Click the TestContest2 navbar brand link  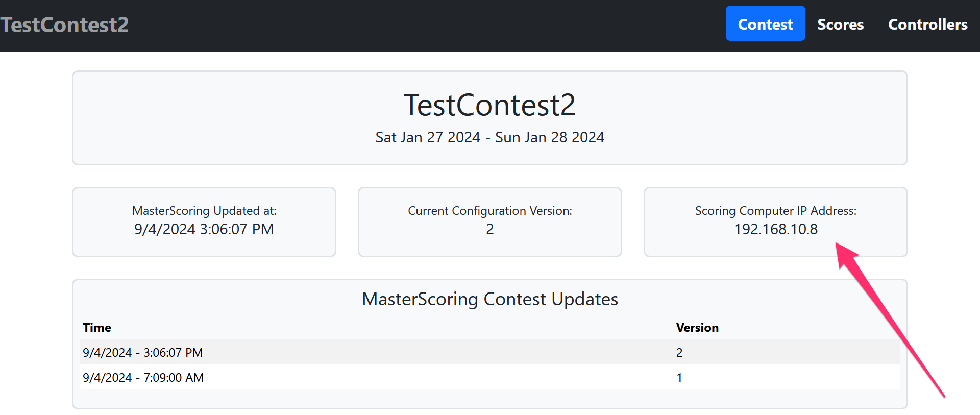tap(64, 25)
